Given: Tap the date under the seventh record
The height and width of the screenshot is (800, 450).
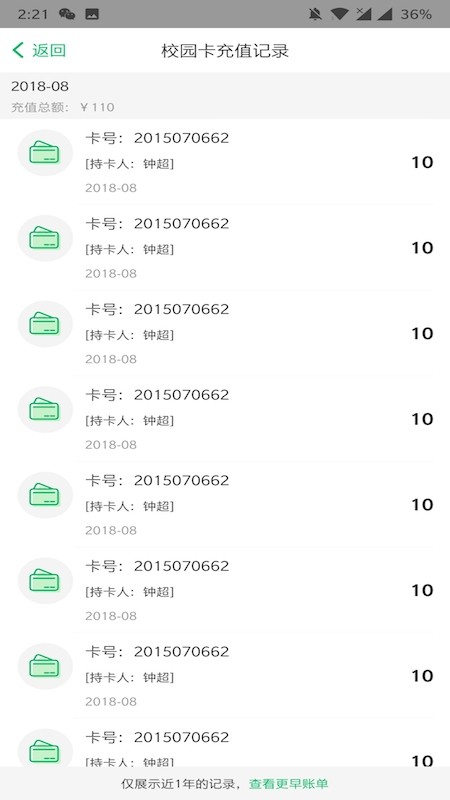Looking at the screenshot, I should pos(111,702).
